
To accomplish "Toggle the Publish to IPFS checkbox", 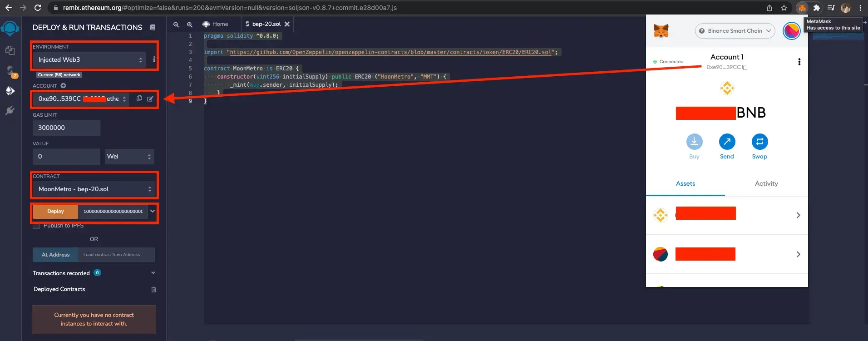I will coord(36,226).
